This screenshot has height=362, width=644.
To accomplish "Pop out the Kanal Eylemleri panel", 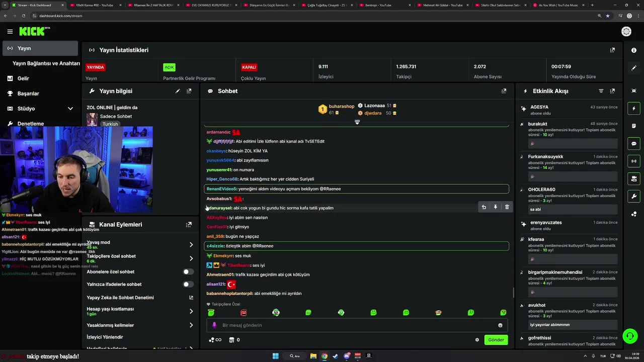I will [x=189, y=225].
